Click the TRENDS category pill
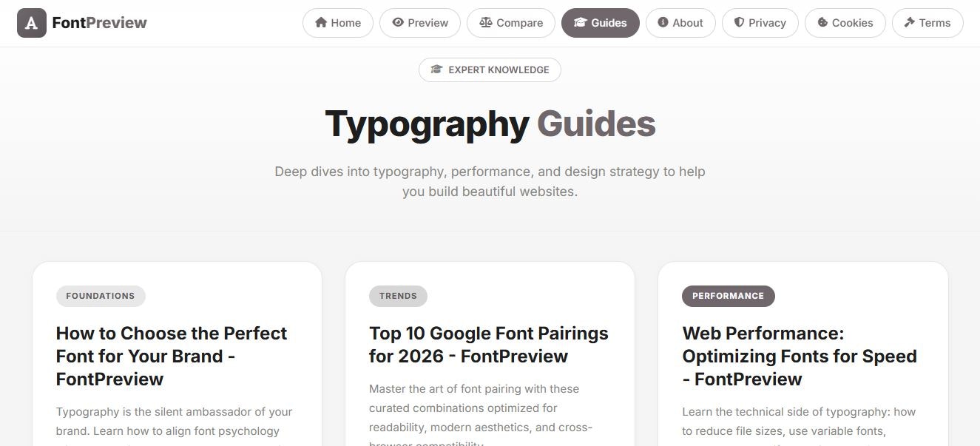 [x=398, y=296]
